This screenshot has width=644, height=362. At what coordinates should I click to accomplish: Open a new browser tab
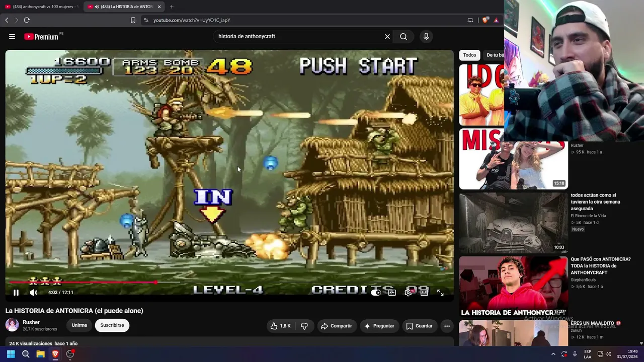click(172, 7)
